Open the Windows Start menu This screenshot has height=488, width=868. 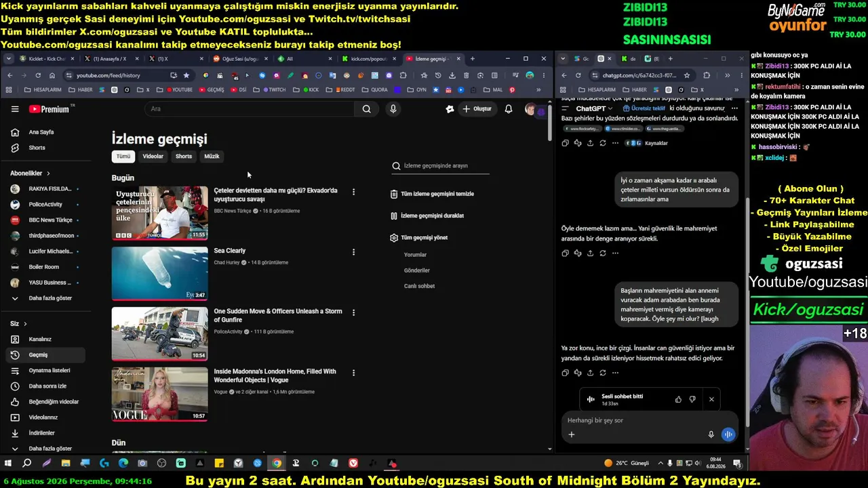coord(8,464)
